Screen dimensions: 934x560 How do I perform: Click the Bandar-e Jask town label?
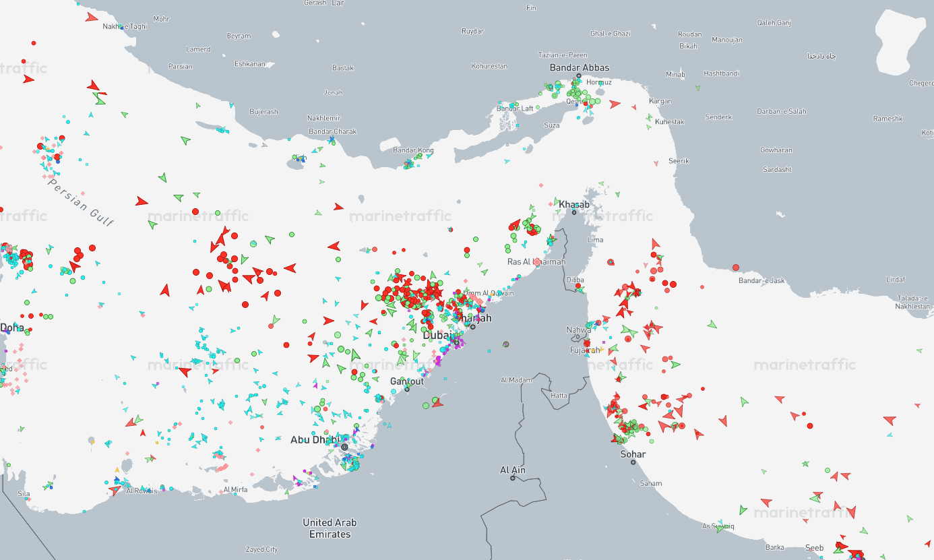point(762,280)
